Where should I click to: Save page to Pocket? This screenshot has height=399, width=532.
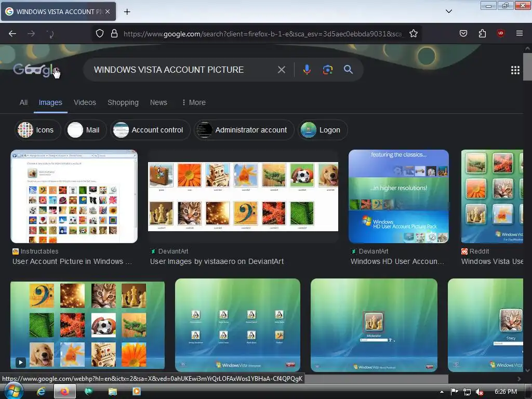(463, 33)
